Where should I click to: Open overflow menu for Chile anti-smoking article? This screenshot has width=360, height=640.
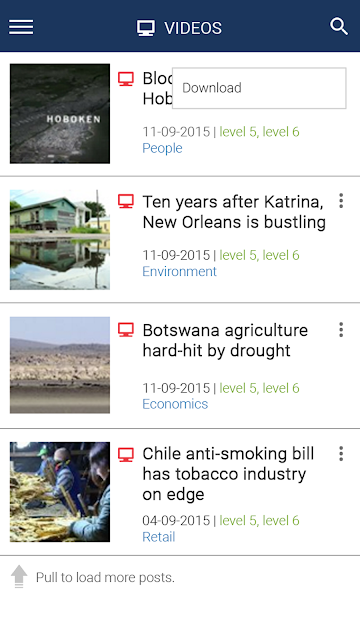pyautogui.click(x=341, y=453)
